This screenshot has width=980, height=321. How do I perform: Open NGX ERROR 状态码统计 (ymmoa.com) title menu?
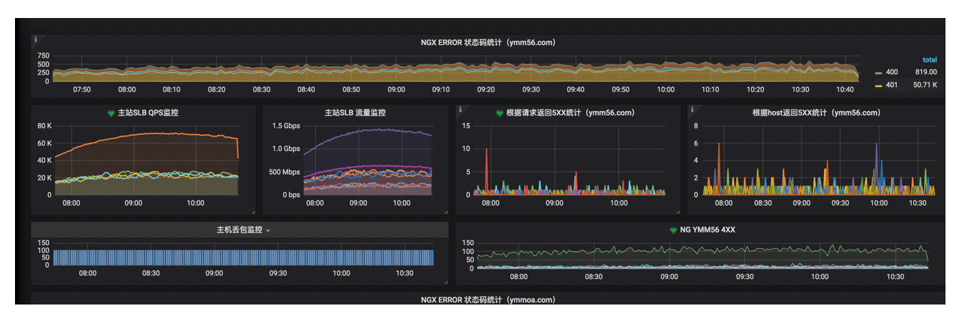(488, 299)
